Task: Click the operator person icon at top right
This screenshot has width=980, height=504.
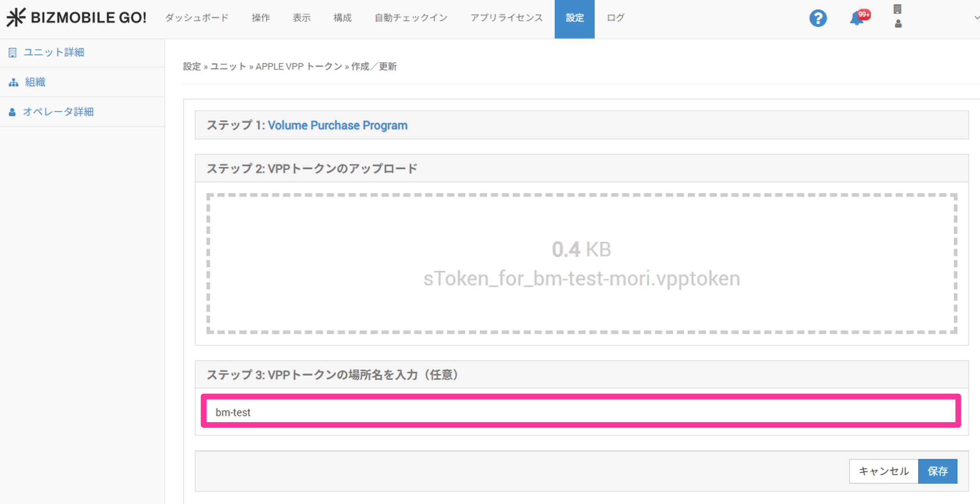Action: [x=898, y=24]
